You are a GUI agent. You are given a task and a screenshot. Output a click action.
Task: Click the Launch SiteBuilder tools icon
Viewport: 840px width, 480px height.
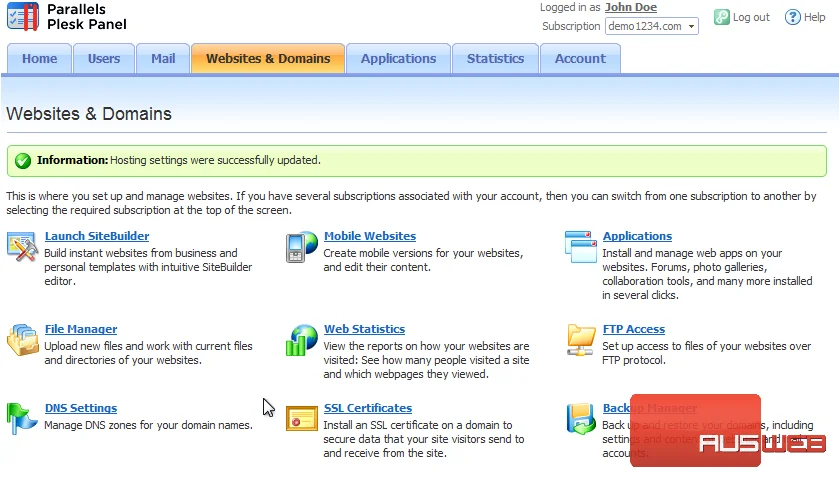tap(22, 247)
